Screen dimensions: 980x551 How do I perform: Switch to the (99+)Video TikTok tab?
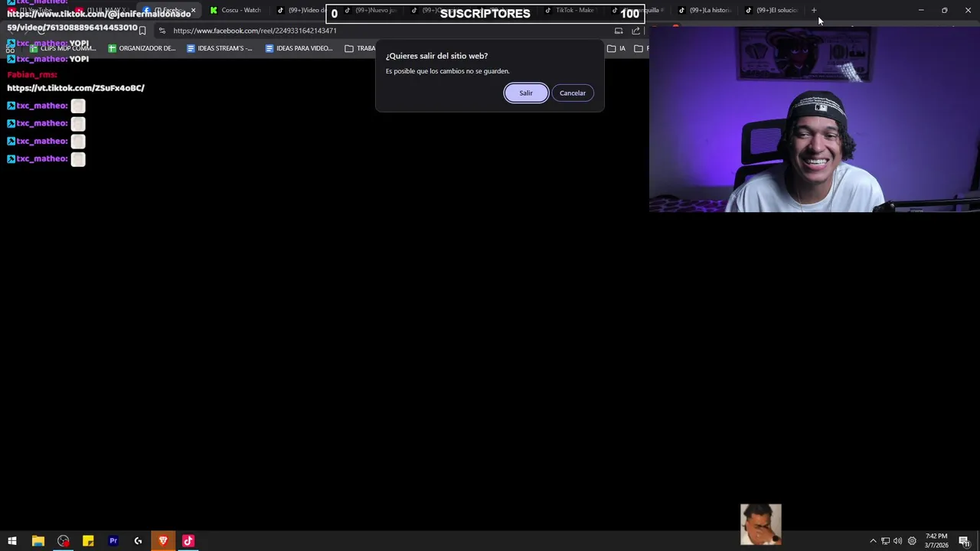pos(302,10)
